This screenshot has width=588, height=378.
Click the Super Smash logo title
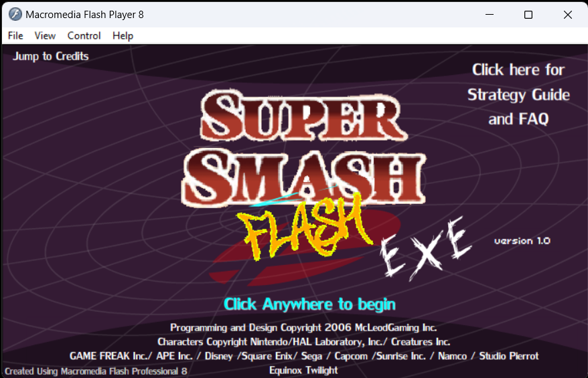(x=304, y=148)
